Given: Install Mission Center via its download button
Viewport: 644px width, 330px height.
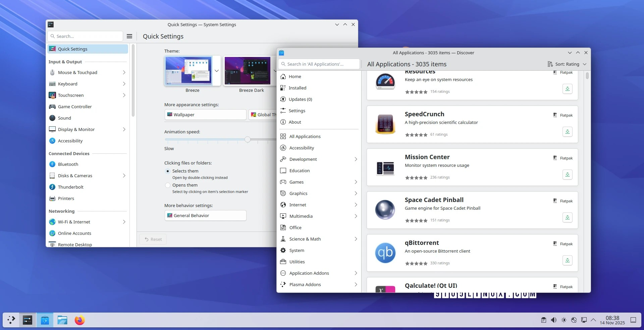Looking at the screenshot, I should 567,175.
